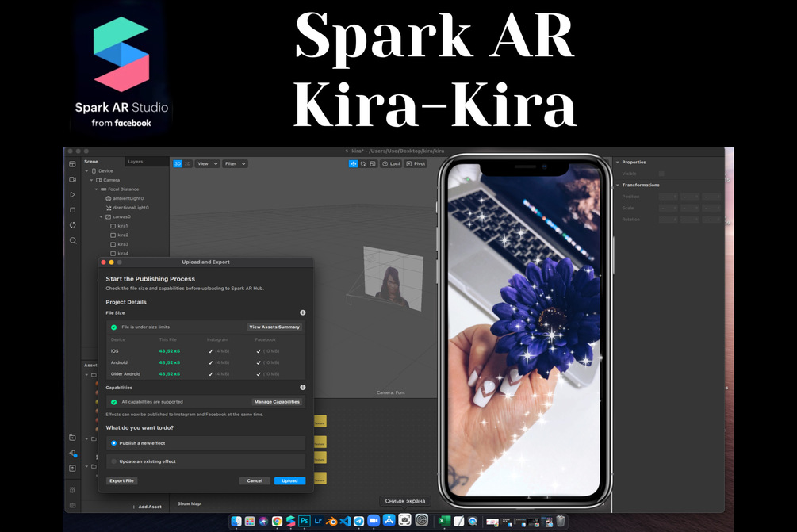Click Show Map in the patch editor

(x=189, y=503)
